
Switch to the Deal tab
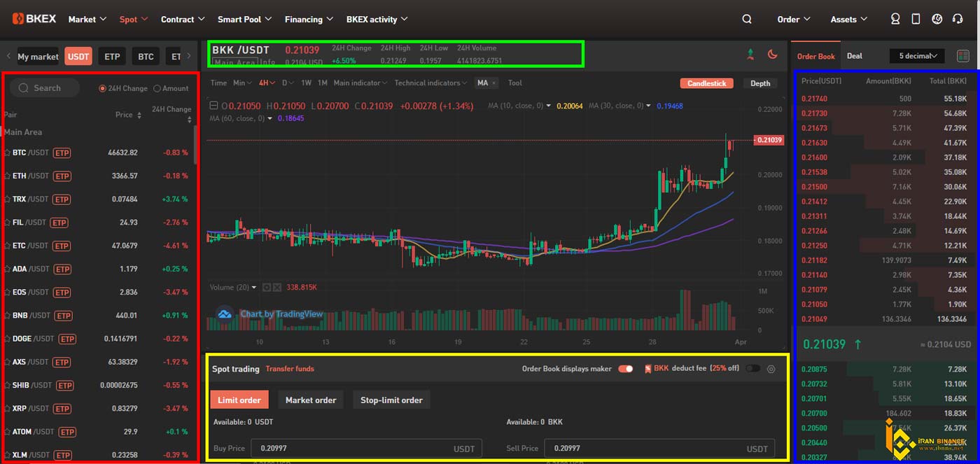(855, 56)
